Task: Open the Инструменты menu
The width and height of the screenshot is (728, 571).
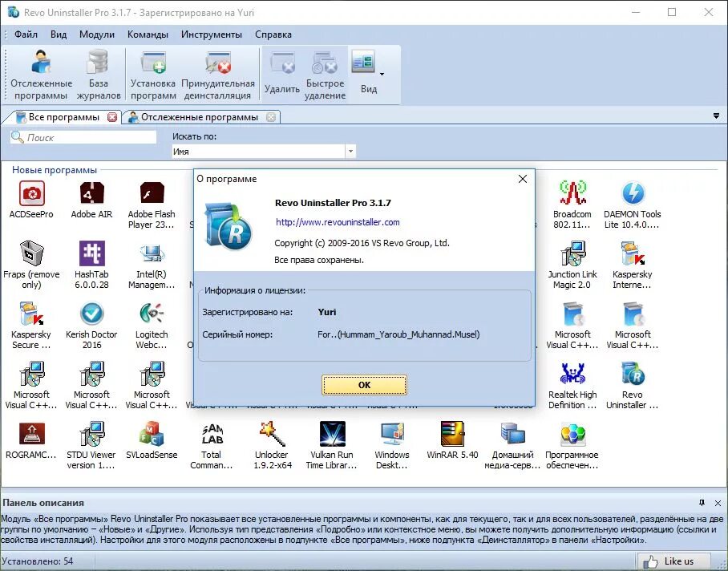Action: 211,34
